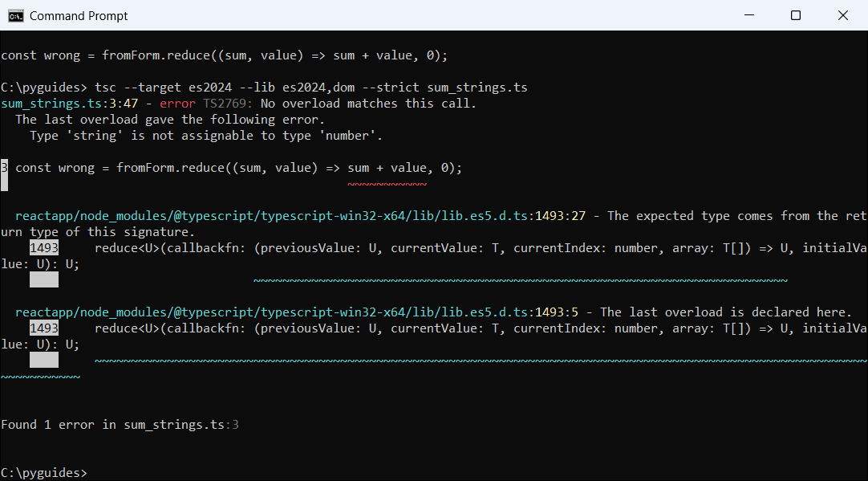This screenshot has width=868, height=481.
Task: Click the 'Command Prompt' title text
Action: [x=79, y=16]
